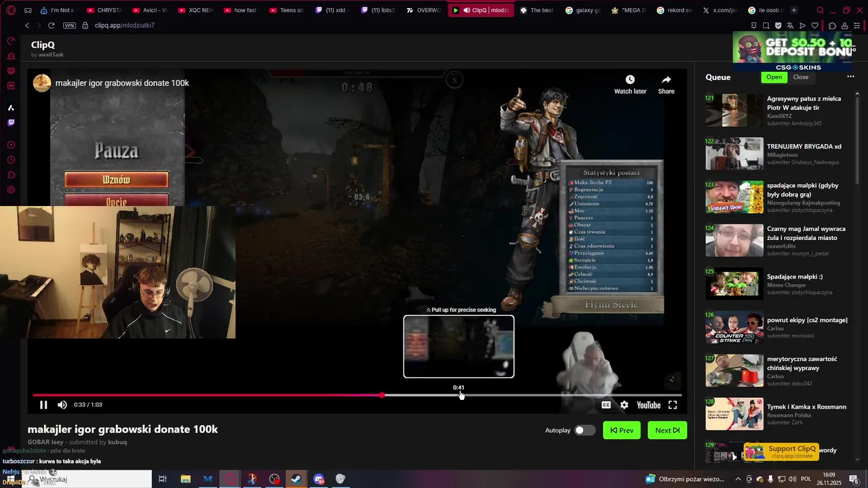
Task: Open the Opera sidebar extensions icon
Action: coord(11,175)
